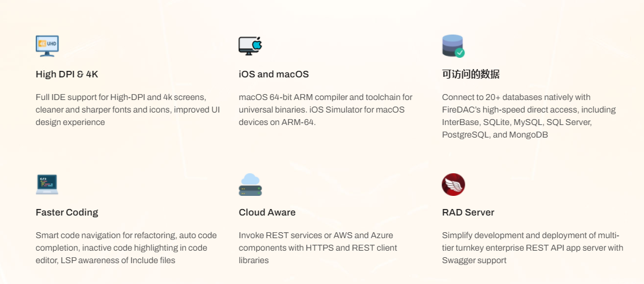The height and width of the screenshot is (284, 644).
Task: Click the 'Smart code navigation for refactoring' description
Action: coord(126,248)
